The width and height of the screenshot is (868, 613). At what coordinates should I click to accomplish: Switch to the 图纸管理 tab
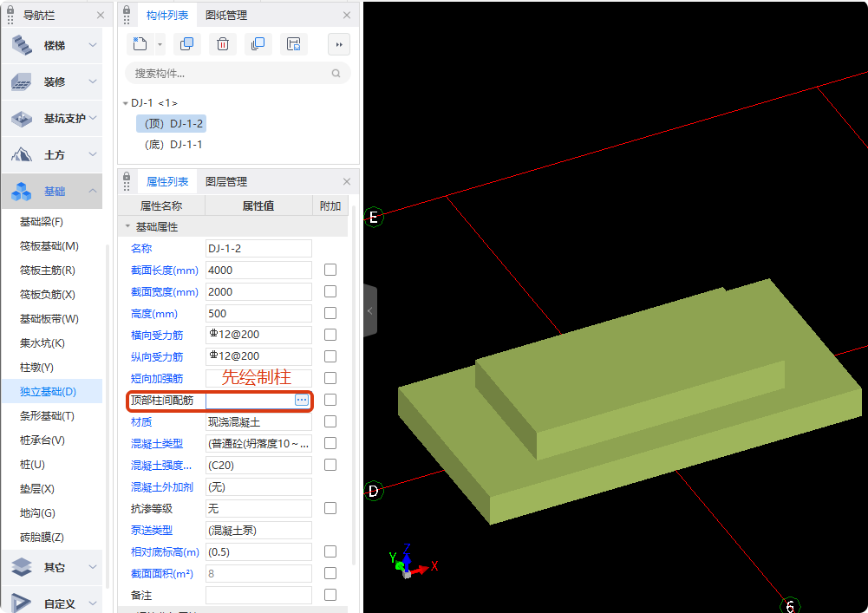pyautogui.click(x=225, y=15)
